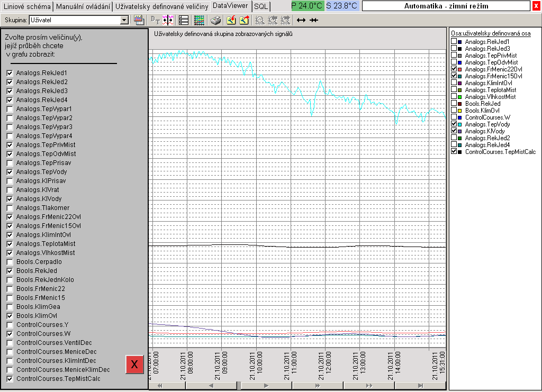Toggle Analogs.TepVody visibility in right legend

click(x=454, y=124)
